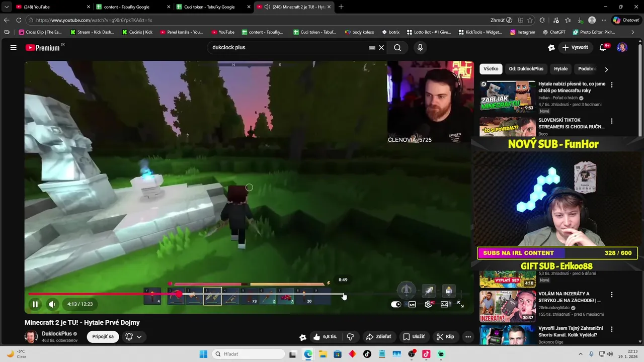Mute the video volume
This screenshot has width=644, height=362.
tap(52, 304)
